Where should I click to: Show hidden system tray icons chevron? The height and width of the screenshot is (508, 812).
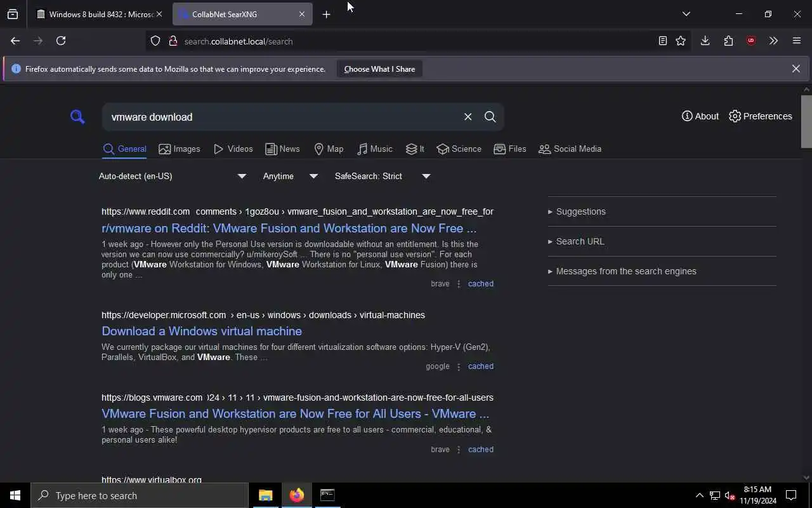699,495
